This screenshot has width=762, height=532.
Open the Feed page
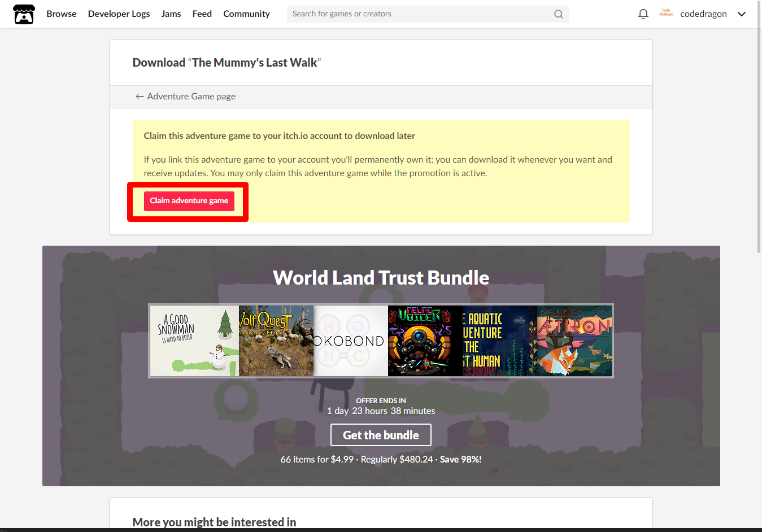(202, 14)
